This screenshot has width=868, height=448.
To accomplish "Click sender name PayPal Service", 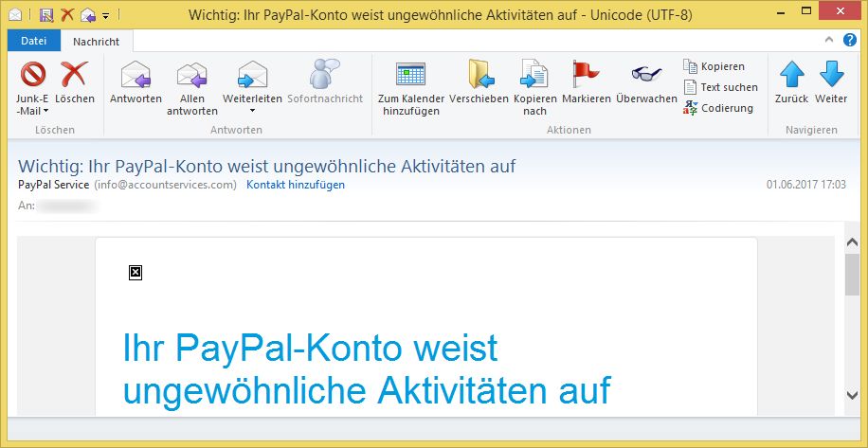I will [54, 185].
